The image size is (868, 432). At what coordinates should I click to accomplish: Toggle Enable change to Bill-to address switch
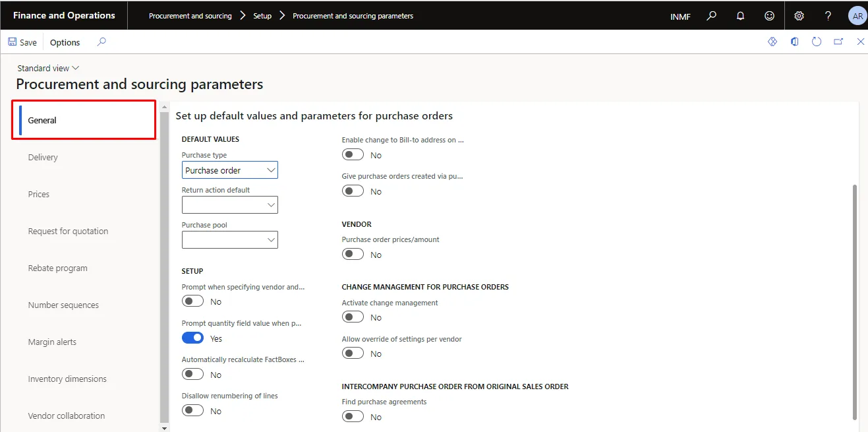(x=353, y=154)
